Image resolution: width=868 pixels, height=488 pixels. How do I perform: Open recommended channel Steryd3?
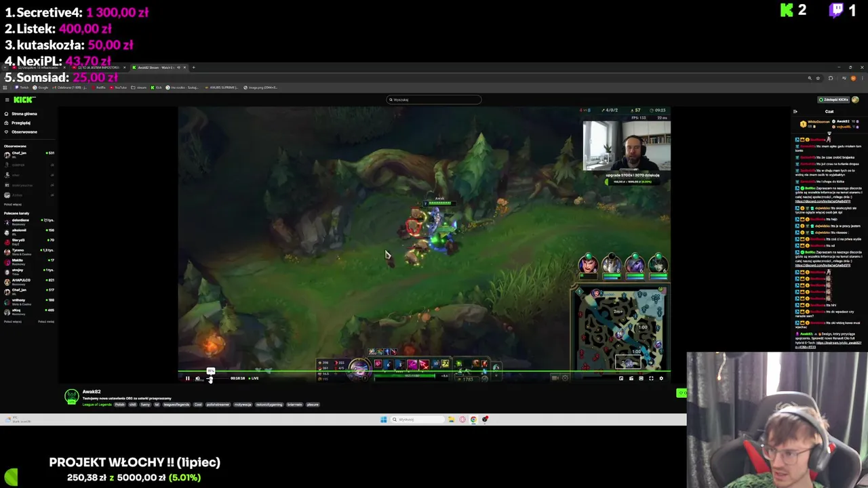pyautogui.click(x=29, y=241)
